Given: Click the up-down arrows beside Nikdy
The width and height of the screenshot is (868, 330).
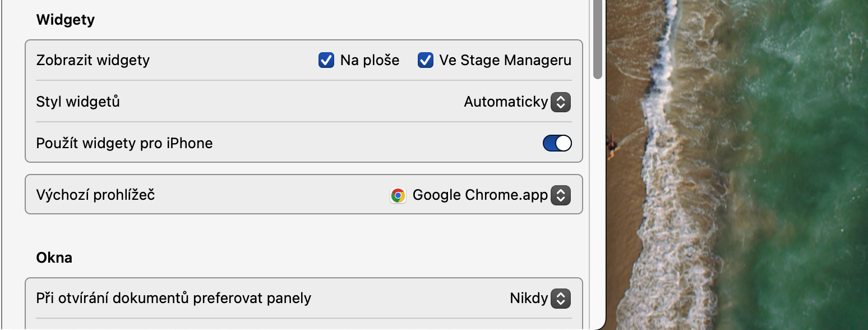Looking at the screenshot, I should coord(560,299).
